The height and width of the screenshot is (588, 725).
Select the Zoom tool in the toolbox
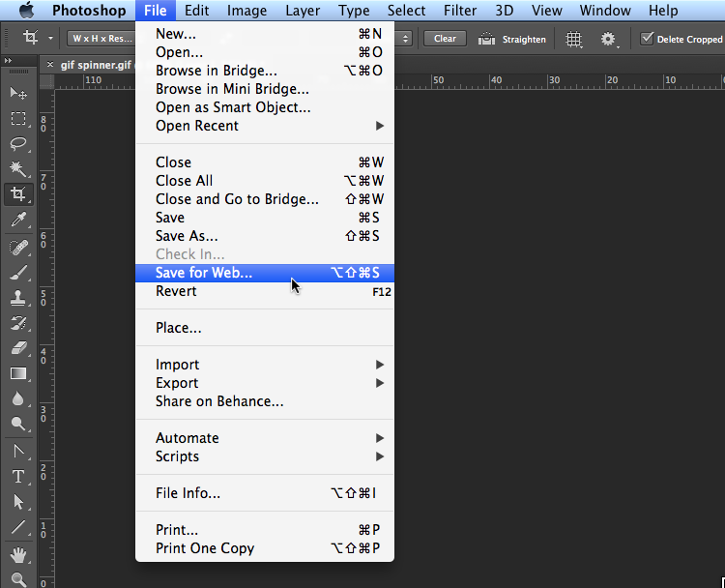pyautogui.click(x=18, y=579)
